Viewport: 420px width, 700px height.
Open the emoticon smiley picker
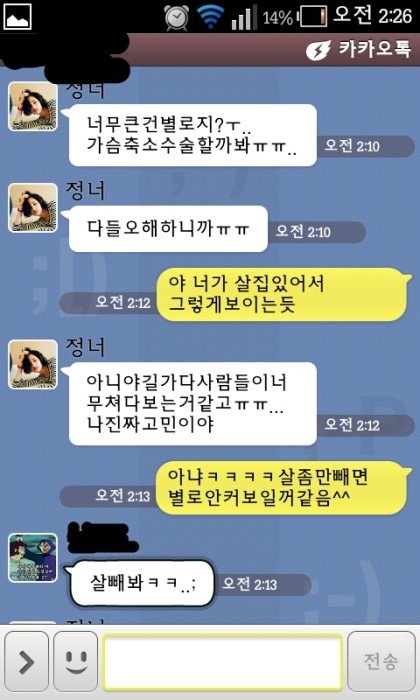point(75,661)
